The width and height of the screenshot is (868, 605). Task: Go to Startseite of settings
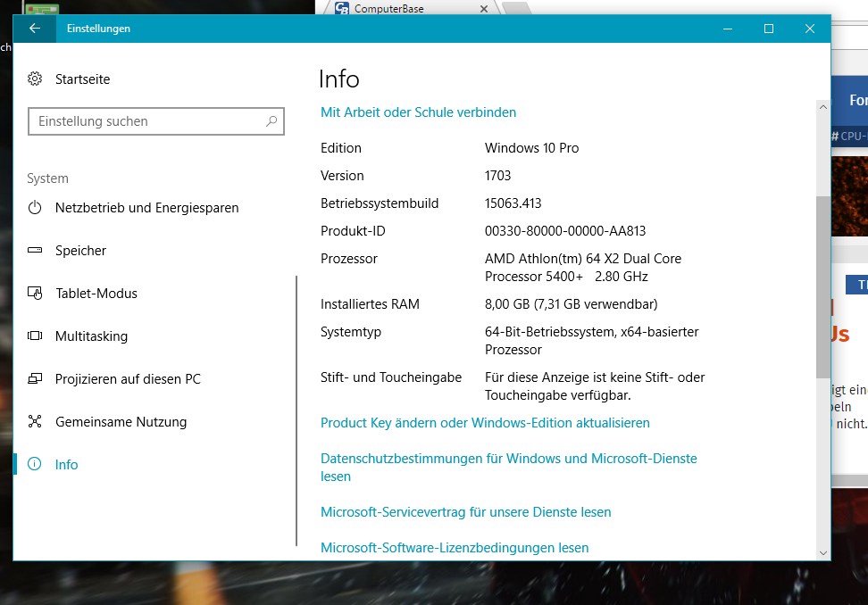82,79
